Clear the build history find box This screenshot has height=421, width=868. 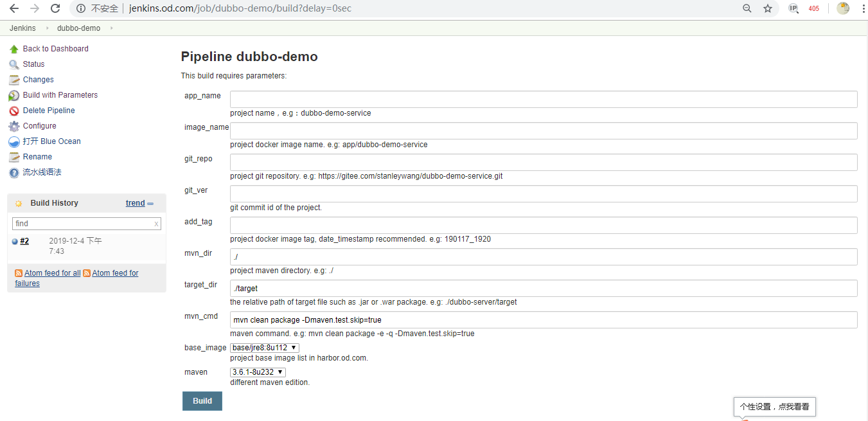[156, 224]
